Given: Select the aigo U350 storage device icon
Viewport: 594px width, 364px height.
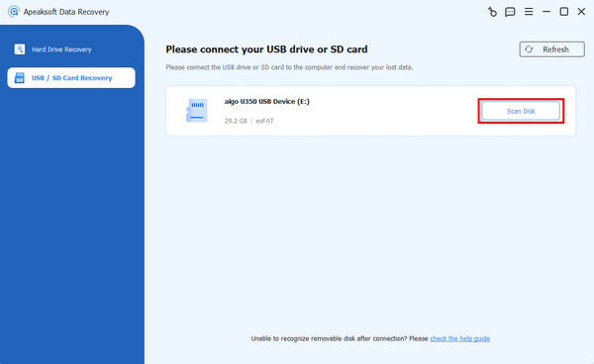Looking at the screenshot, I should point(197,111).
